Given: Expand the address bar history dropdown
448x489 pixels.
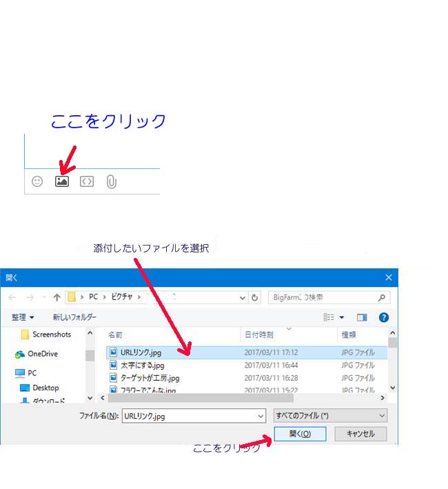Looking at the screenshot, I should (243, 298).
